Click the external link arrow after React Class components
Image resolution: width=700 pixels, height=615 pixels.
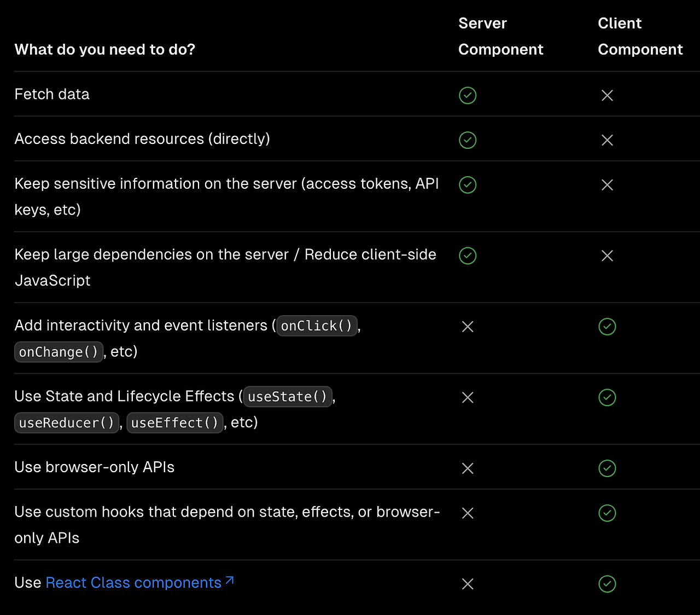230,581
